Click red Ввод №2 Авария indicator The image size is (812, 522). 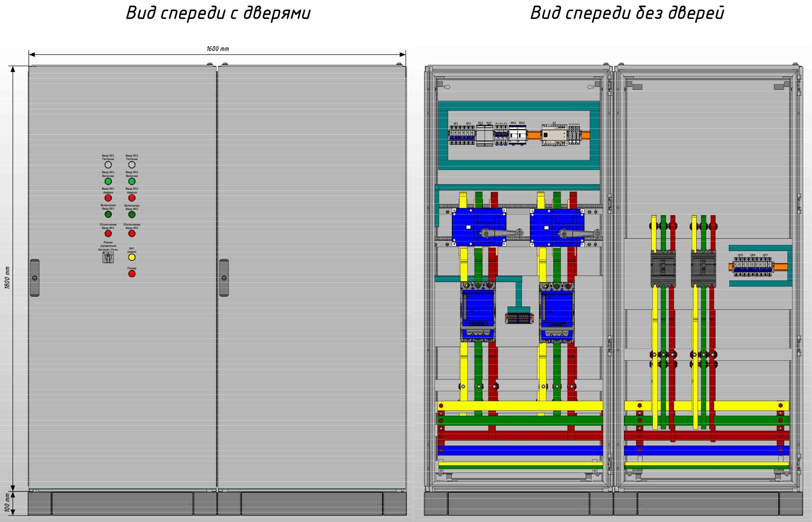[x=132, y=198]
